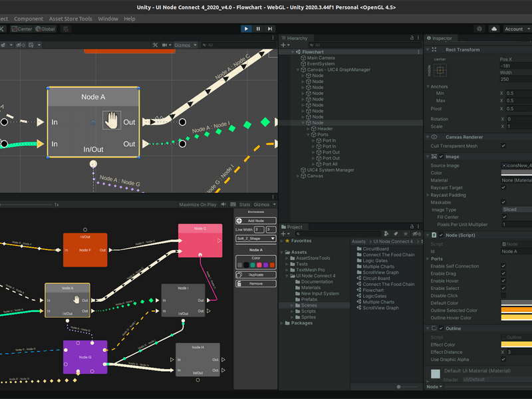Toggle Scene view grid visibility icon

(31, 45)
